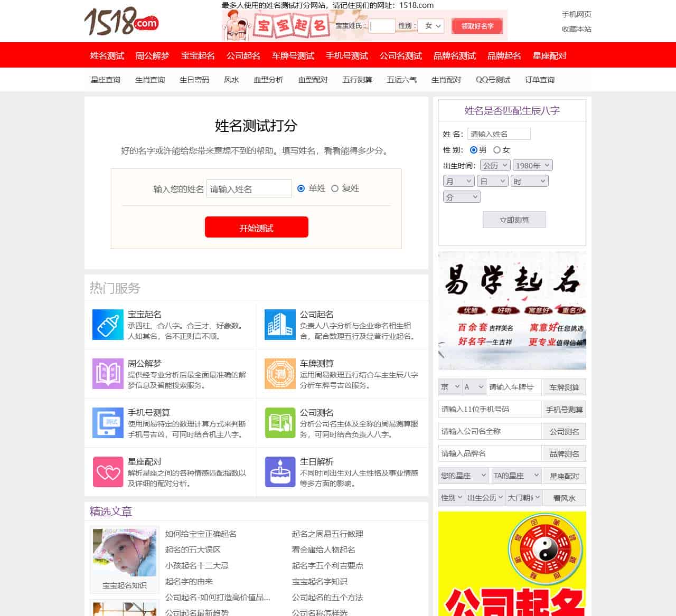The width and height of the screenshot is (676, 616).
Task: Open the yellow 公司起名 banner
Action: [512, 564]
